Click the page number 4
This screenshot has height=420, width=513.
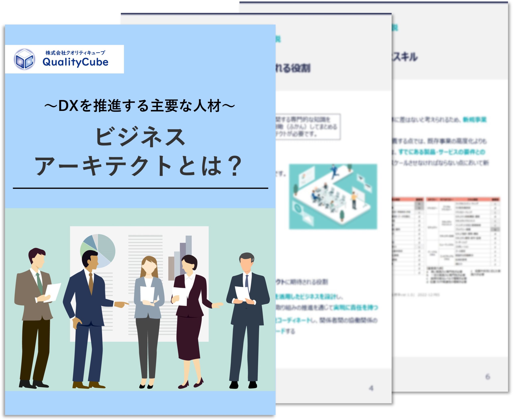[x=371, y=388]
